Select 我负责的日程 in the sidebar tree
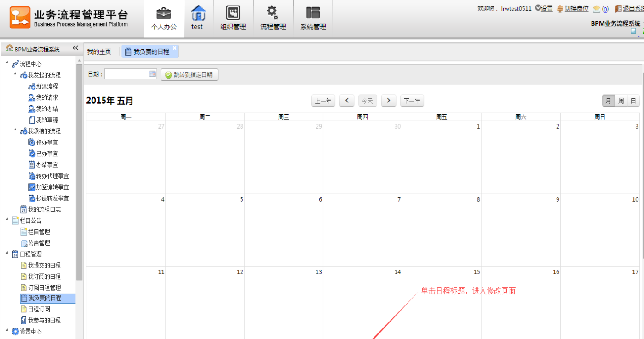 click(48, 299)
